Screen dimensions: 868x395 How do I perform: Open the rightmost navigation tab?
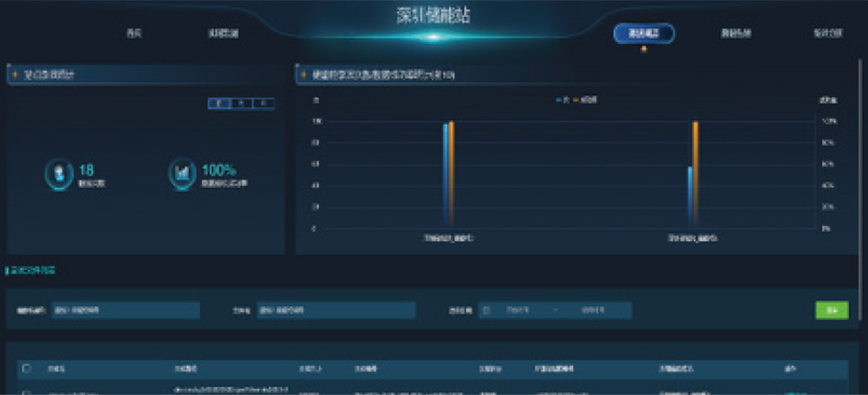[828, 33]
